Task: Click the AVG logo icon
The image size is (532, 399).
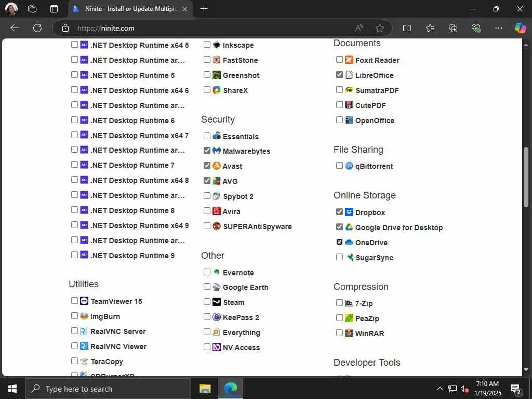Action: [x=217, y=181]
